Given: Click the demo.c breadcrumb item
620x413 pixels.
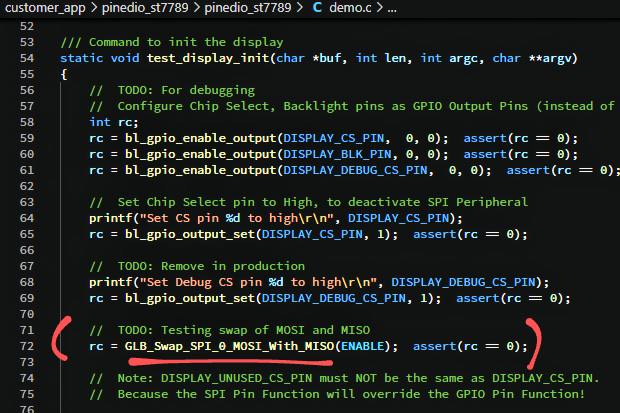Looking at the screenshot, I should tap(354, 10).
